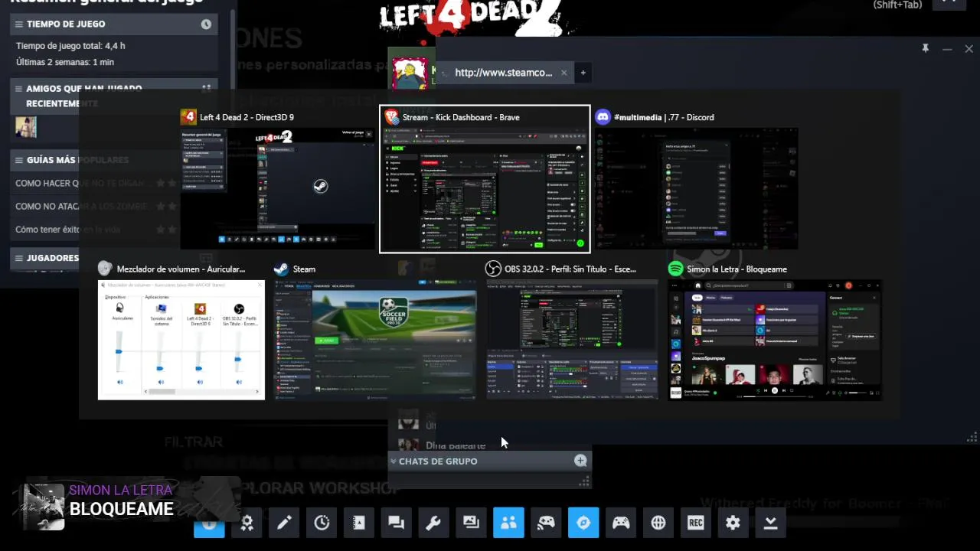Switch to the Steam window thumbnail
The width and height of the screenshot is (980, 551).
tap(375, 331)
